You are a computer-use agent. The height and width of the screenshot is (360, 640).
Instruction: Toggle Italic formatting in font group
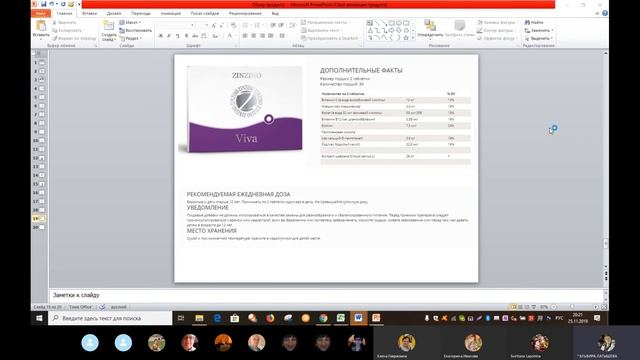[x=169, y=36]
